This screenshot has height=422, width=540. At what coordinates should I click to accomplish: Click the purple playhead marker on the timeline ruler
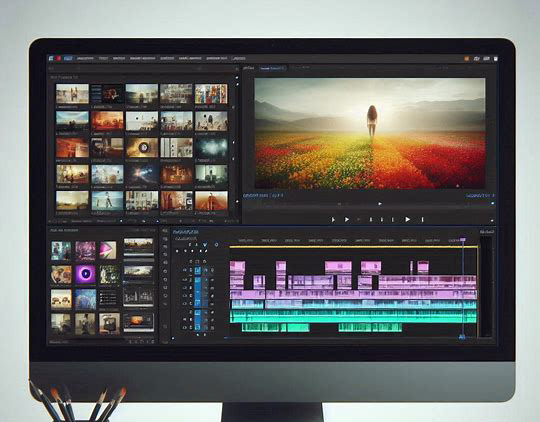pos(463,239)
